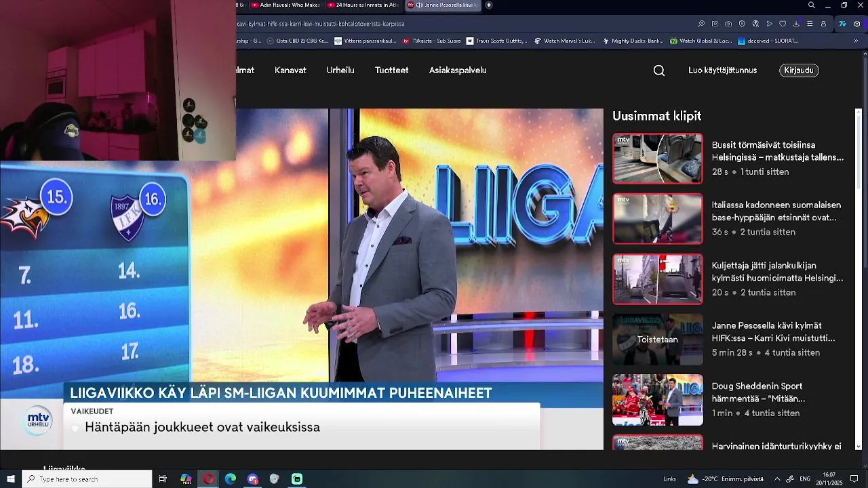Image resolution: width=868 pixels, height=488 pixels.
Task: Click the shield privacy icon in address bar
Action: pos(742,24)
